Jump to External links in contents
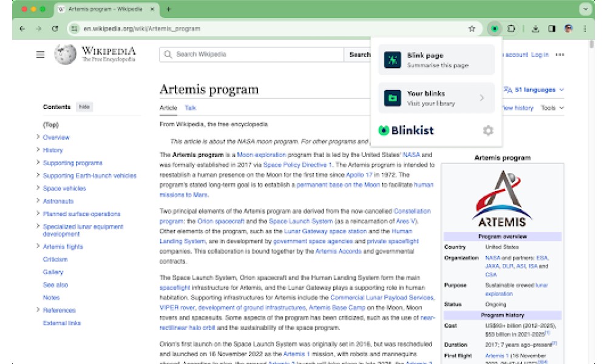 pyautogui.click(x=61, y=323)
